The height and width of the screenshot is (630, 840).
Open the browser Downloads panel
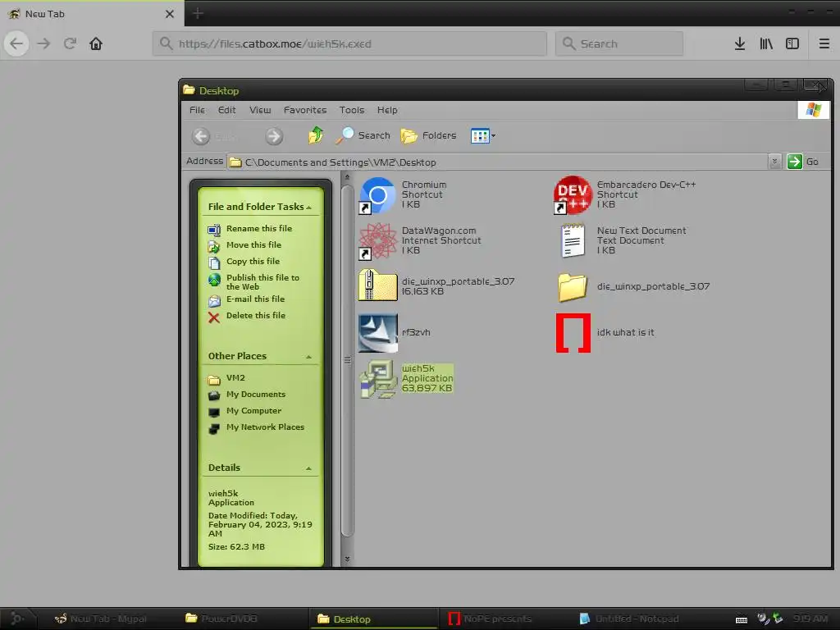point(740,43)
